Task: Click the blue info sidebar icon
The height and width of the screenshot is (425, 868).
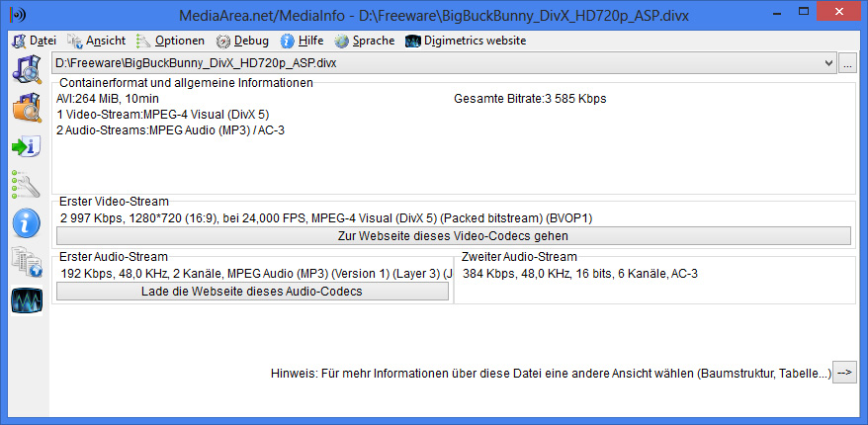Action: click(x=27, y=223)
